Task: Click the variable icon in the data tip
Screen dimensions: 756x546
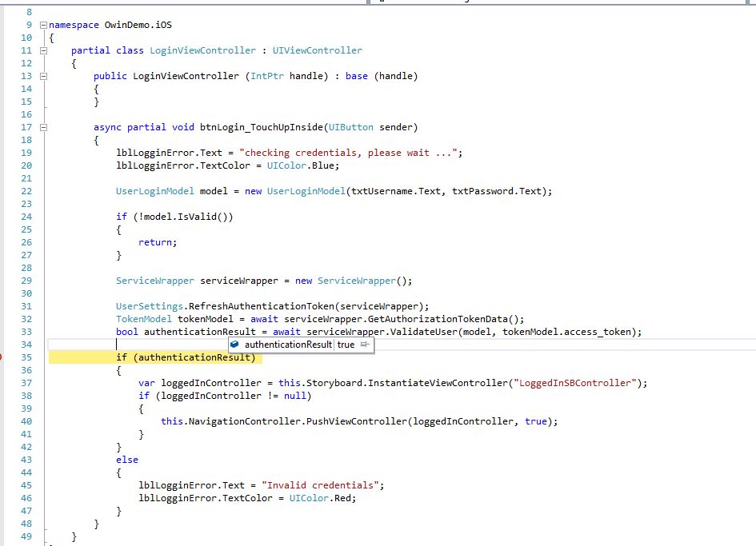Action: pos(235,345)
